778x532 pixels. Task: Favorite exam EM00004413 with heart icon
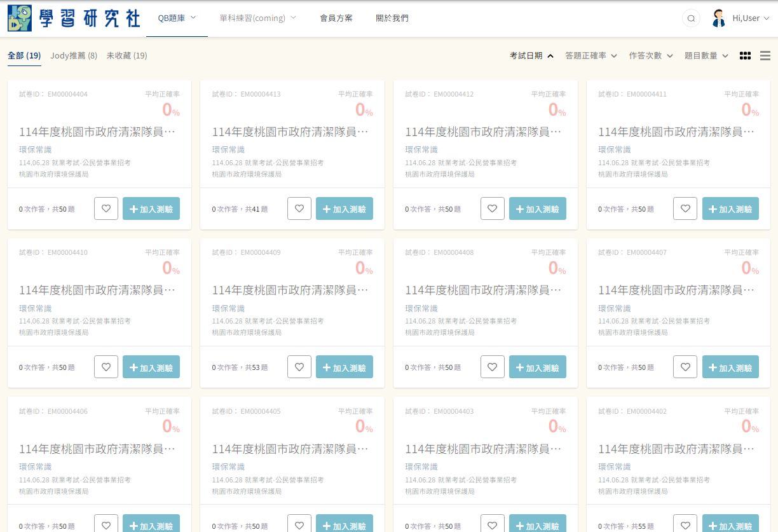point(299,208)
